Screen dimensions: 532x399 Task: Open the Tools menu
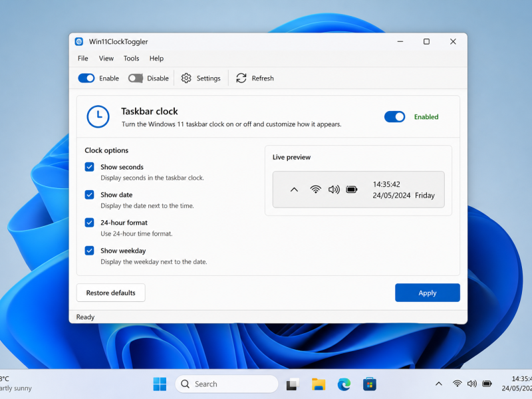tap(131, 59)
